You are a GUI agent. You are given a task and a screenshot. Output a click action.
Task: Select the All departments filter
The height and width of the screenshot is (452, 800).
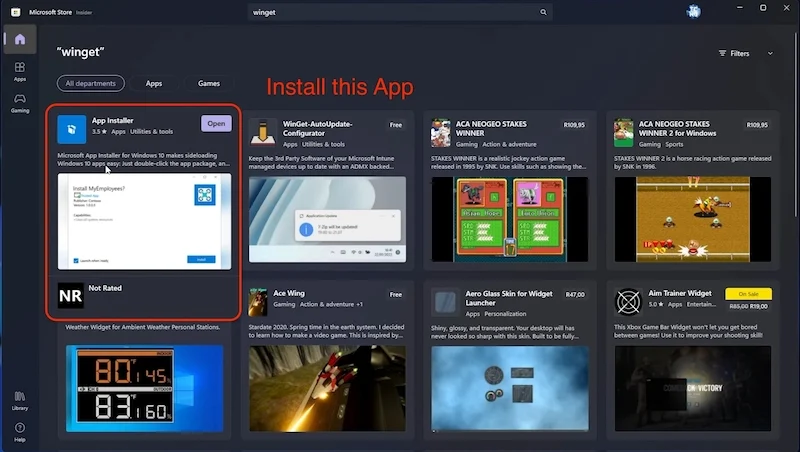click(x=91, y=83)
